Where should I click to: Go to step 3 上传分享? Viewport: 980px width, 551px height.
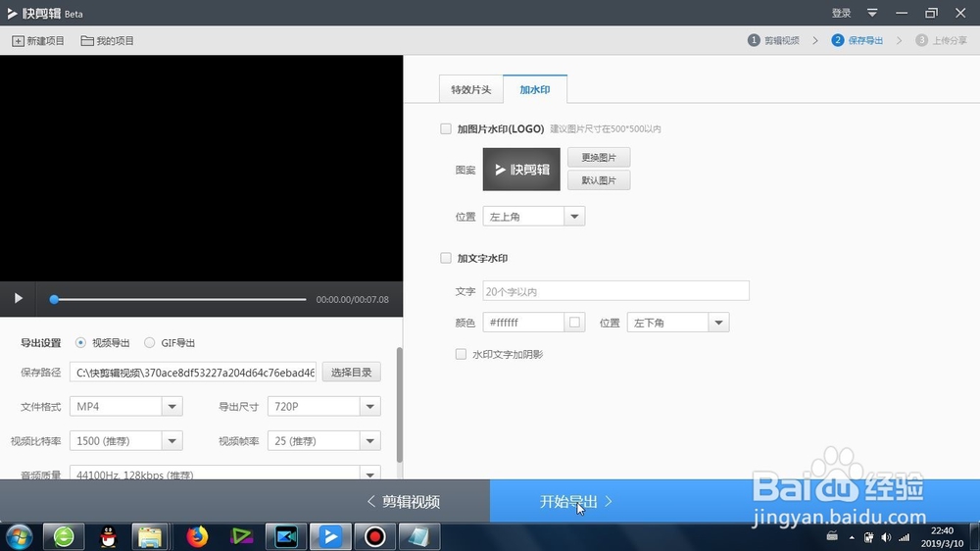pyautogui.click(x=941, y=40)
